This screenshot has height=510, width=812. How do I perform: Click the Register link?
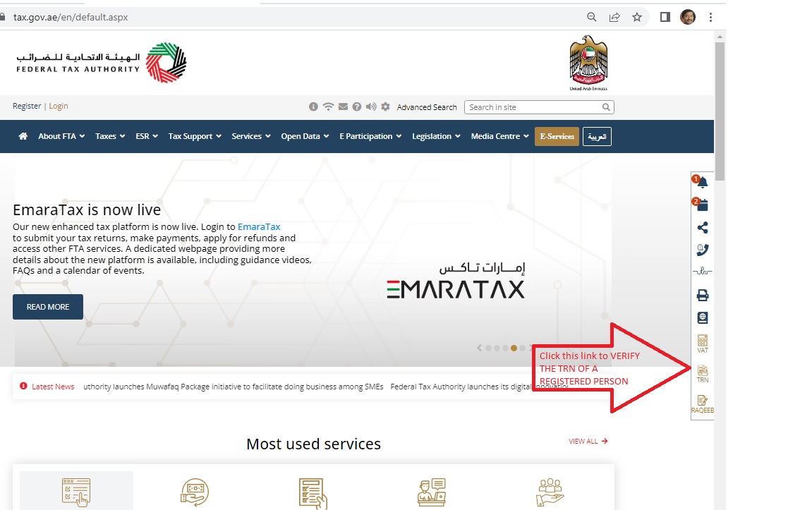point(26,106)
